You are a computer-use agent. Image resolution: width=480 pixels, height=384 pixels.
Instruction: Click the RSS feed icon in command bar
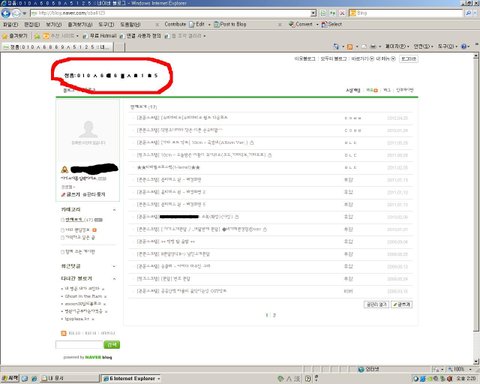click(350, 47)
